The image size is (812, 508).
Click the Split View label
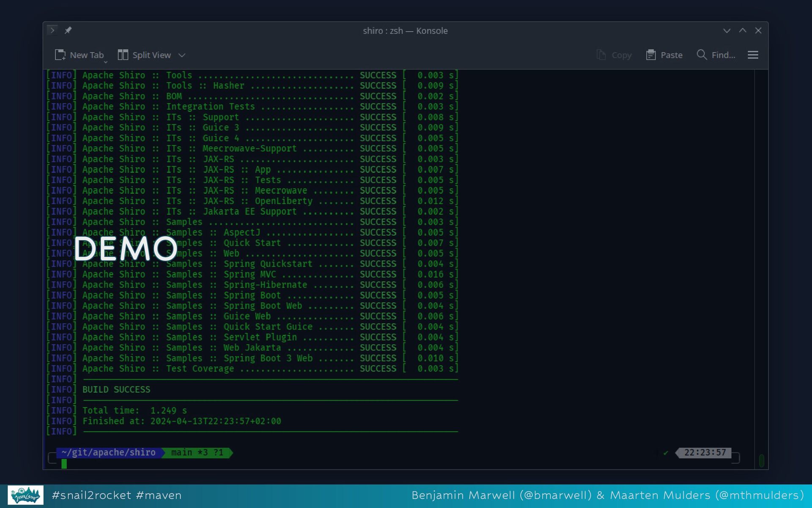click(x=151, y=55)
